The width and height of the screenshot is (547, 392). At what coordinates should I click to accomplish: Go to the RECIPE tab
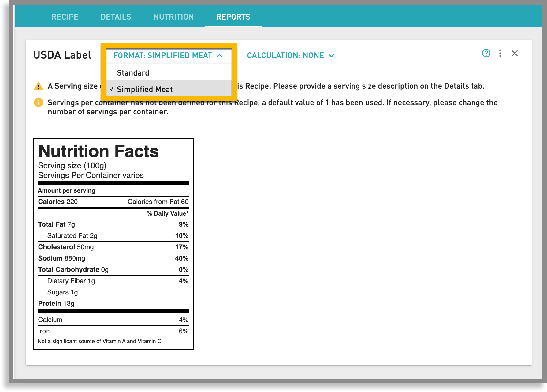(65, 17)
